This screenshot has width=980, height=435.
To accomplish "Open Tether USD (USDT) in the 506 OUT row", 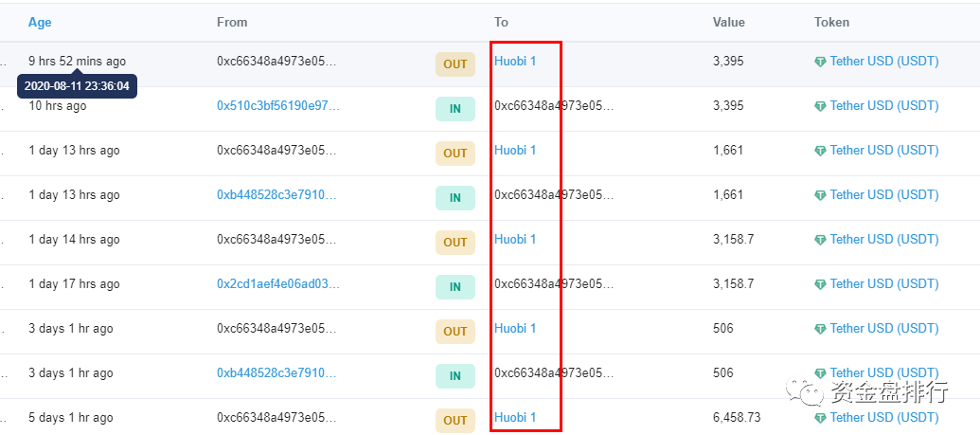I will pos(883,328).
